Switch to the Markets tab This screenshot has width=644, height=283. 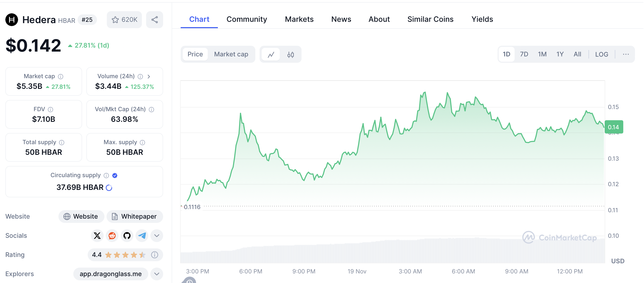pos(299,19)
